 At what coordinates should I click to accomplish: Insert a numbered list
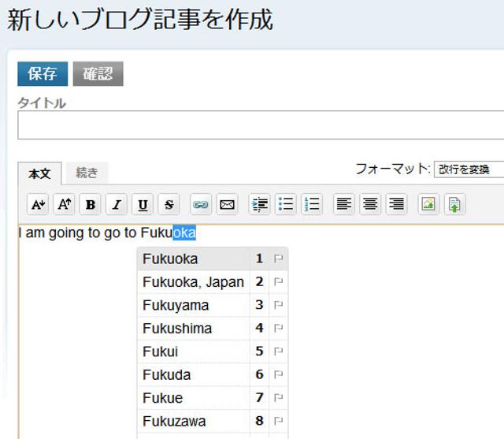pos(312,204)
